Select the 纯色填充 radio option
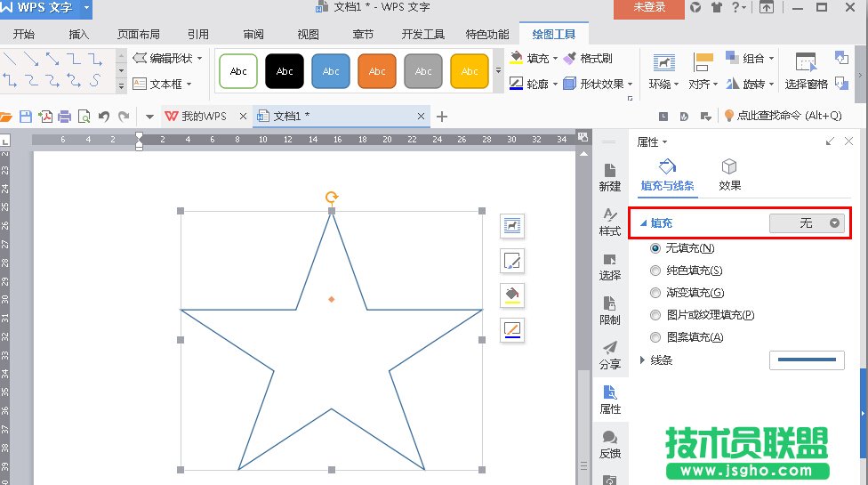 (656, 271)
